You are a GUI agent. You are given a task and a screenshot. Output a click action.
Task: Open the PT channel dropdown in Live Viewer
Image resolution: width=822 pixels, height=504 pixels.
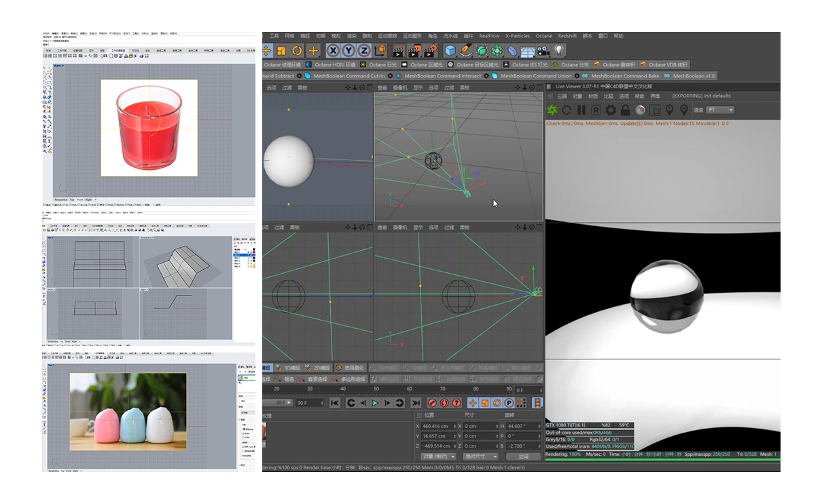[720, 109]
